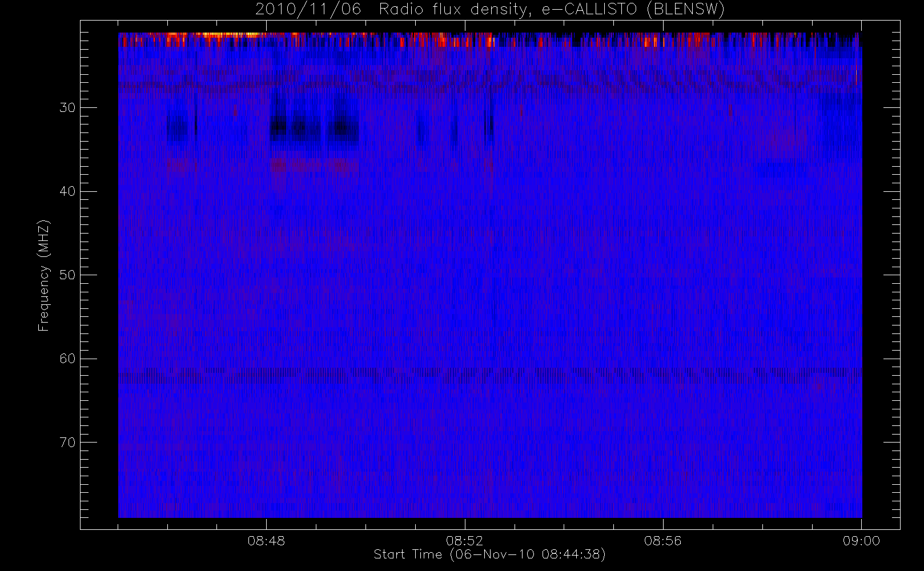Click the "50" frequency tick label
Viewport: 924px width, 571px height.
pos(67,275)
